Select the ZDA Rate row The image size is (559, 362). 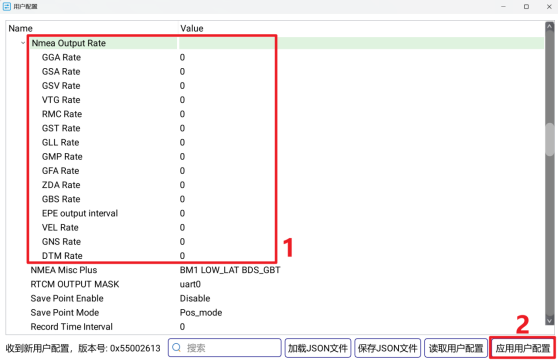tap(275, 185)
